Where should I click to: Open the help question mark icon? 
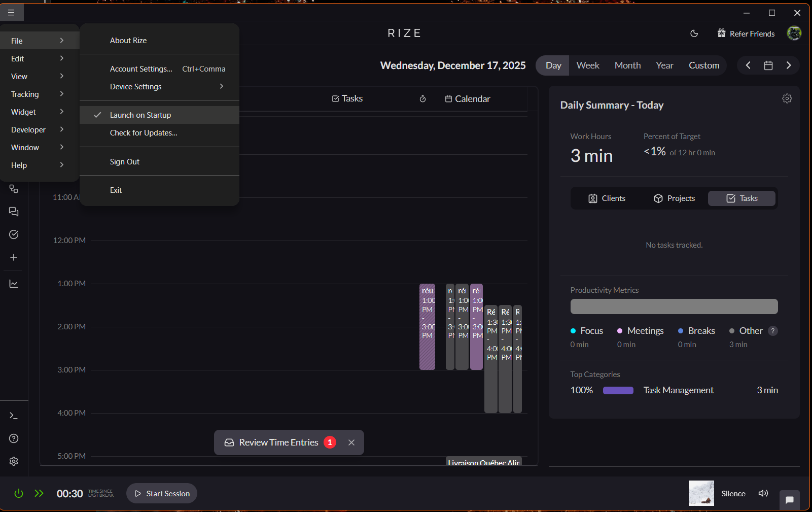[x=14, y=438]
